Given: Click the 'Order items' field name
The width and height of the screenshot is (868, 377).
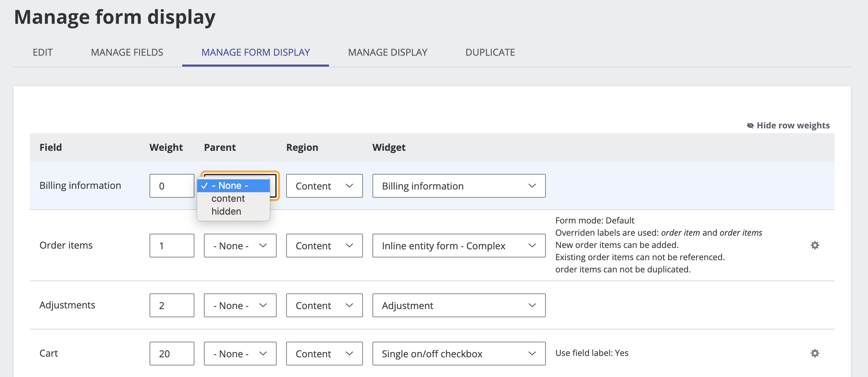Looking at the screenshot, I should click(66, 245).
